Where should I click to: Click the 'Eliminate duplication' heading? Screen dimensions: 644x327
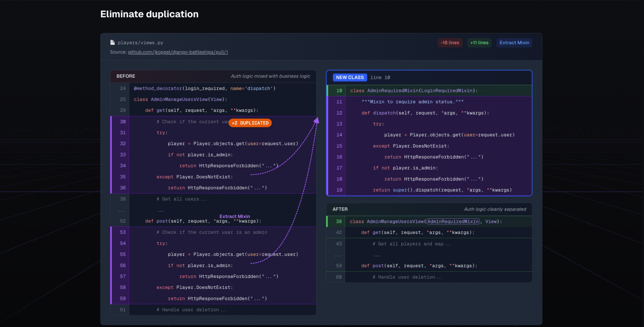(x=149, y=14)
